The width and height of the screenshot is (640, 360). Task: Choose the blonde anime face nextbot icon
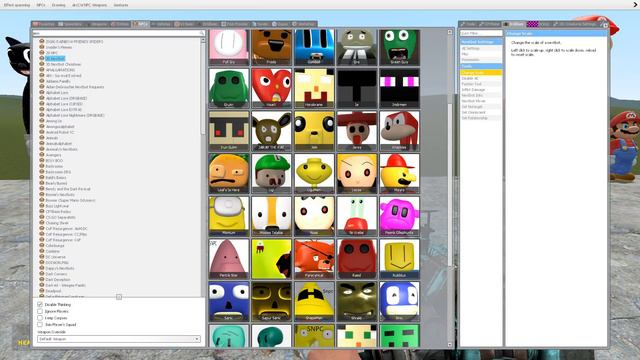[357, 173]
